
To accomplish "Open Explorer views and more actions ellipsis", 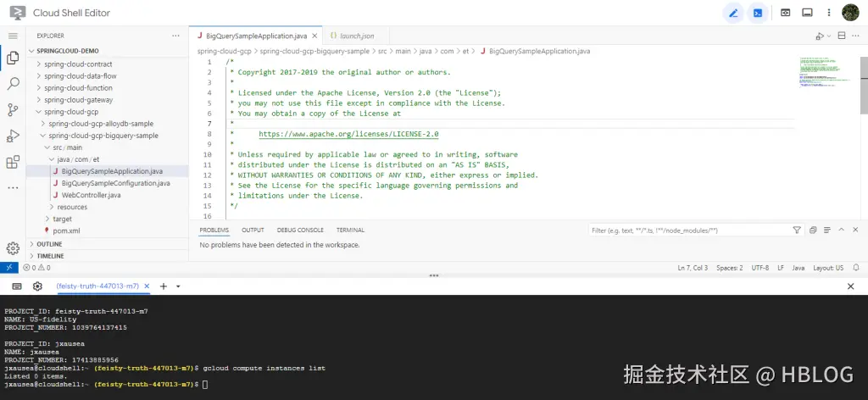I will point(175,36).
